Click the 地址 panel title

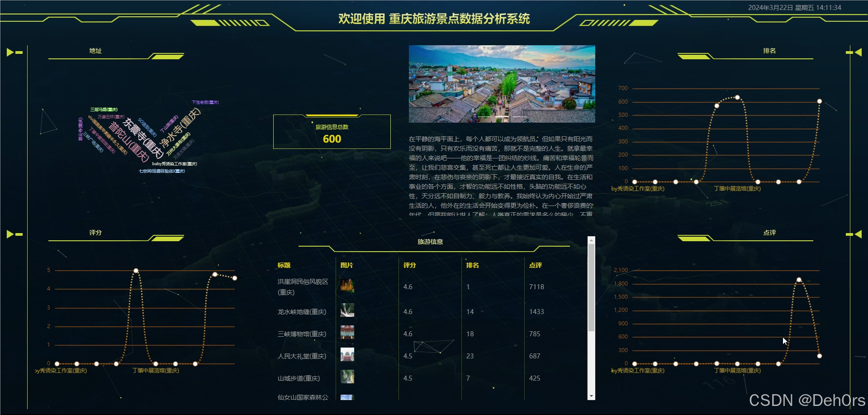coord(95,51)
